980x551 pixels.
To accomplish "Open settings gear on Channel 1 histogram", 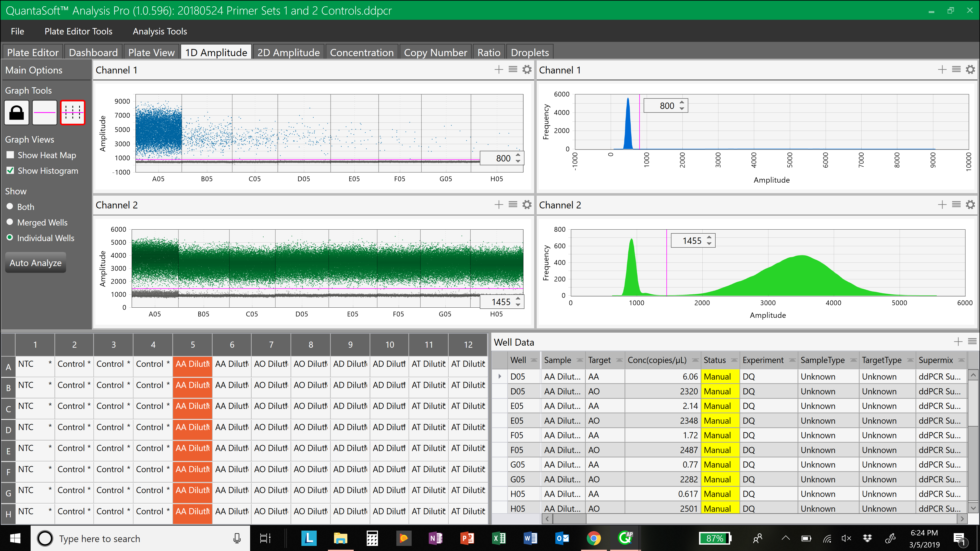I will [971, 70].
